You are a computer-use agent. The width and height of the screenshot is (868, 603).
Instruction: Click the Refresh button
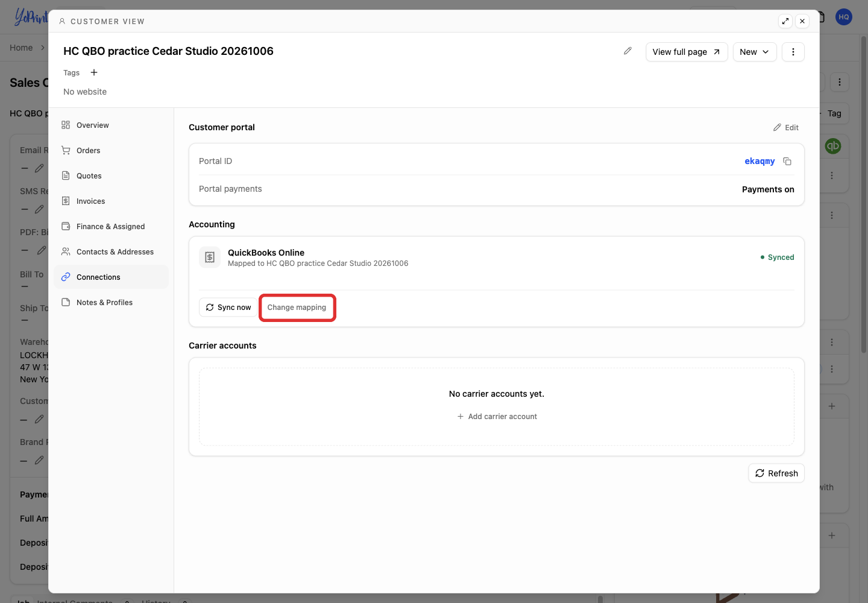(x=776, y=473)
